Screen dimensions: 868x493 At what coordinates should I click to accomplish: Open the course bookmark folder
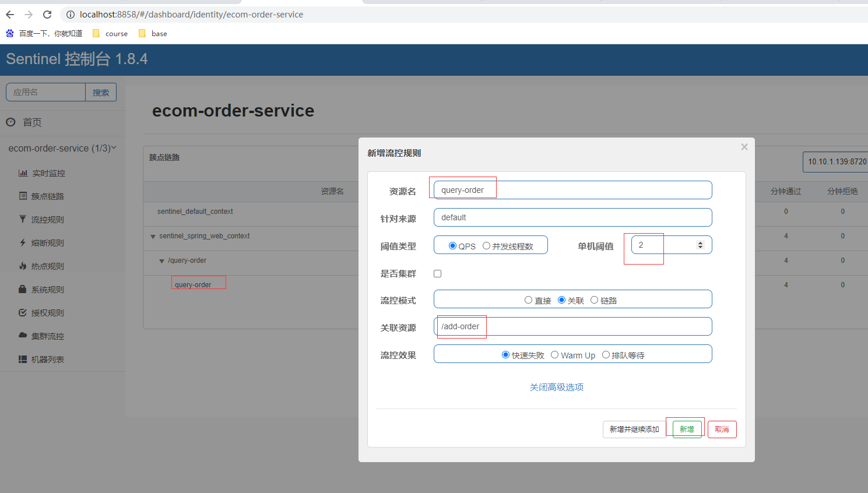pos(110,33)
